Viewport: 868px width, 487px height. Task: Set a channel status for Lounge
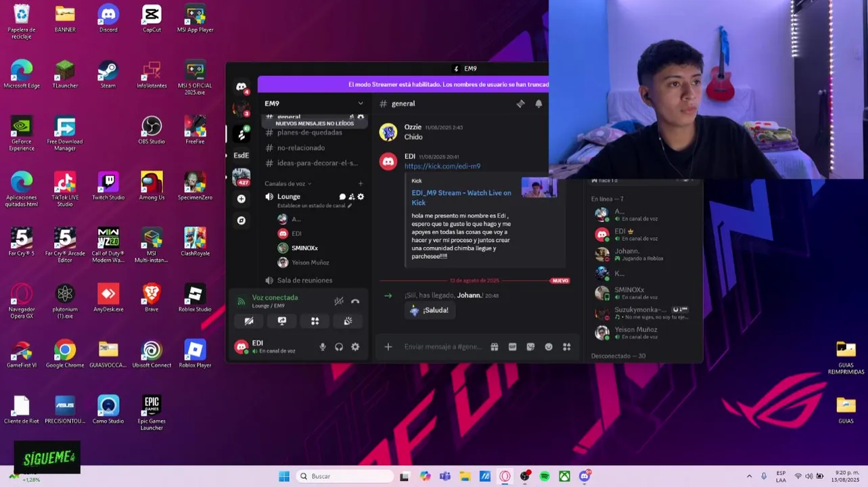point(315,206)
